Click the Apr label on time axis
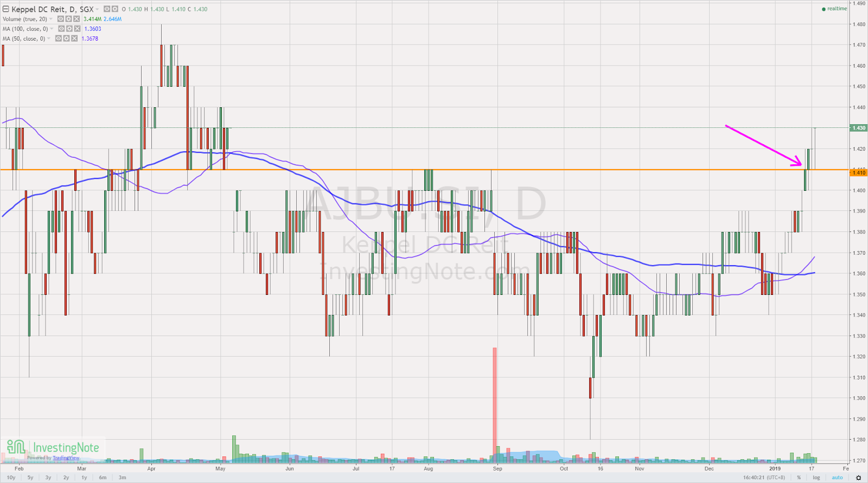 (x=151, y=468)
